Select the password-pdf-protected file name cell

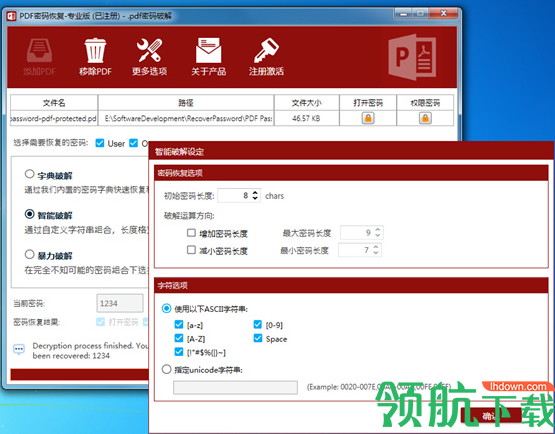click(54, 118)
